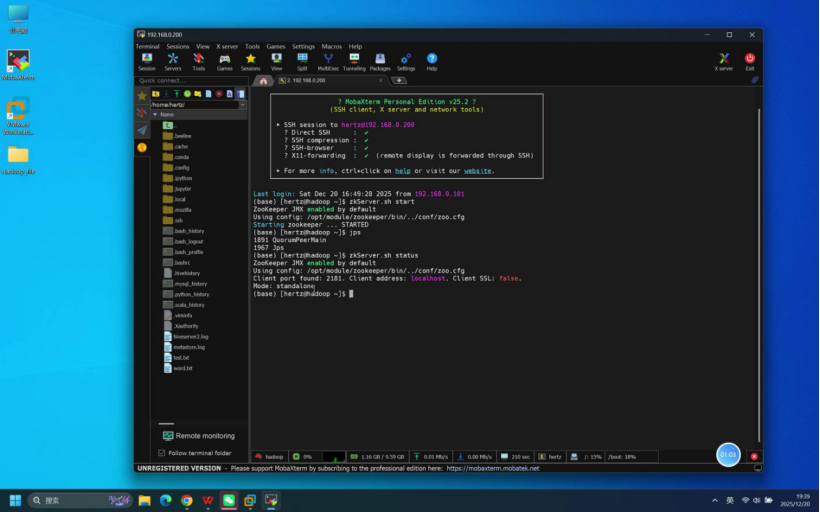The image size is (820, 512).
Task: Open the Servers toolbar icon
Action: 173,62
